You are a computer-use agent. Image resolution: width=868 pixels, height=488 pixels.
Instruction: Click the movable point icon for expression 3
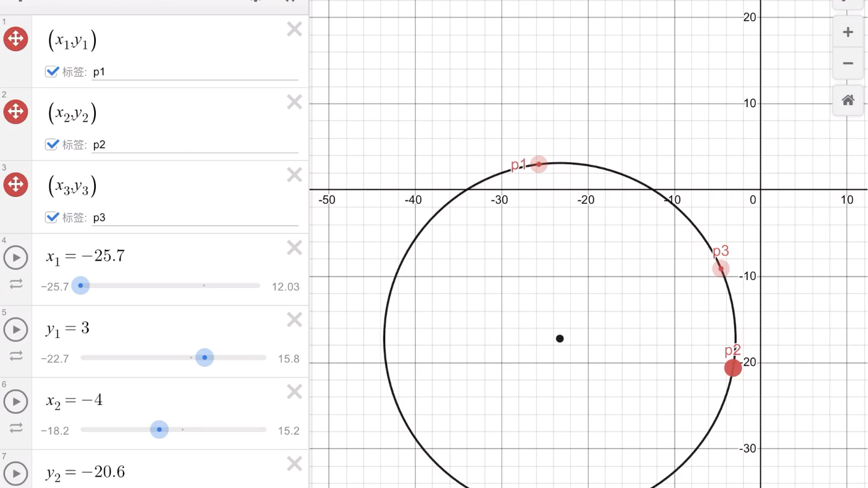pyautogui.click(x=16, y=184)
